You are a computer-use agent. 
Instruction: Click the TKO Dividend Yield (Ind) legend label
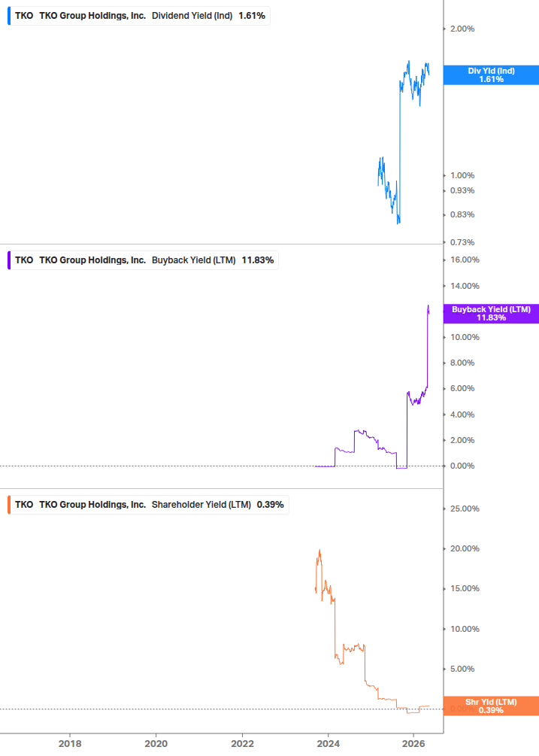pyautogui.click(x=139, y=16)
